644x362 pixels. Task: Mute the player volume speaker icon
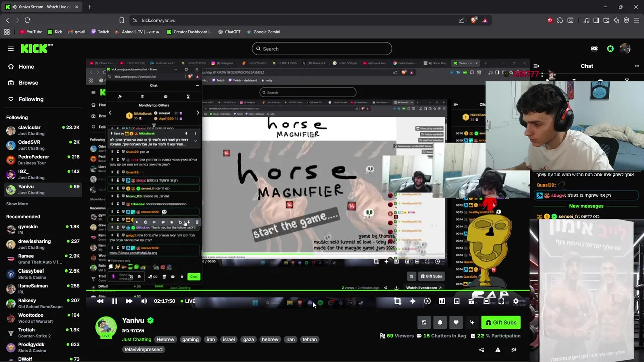click(144, 301)
